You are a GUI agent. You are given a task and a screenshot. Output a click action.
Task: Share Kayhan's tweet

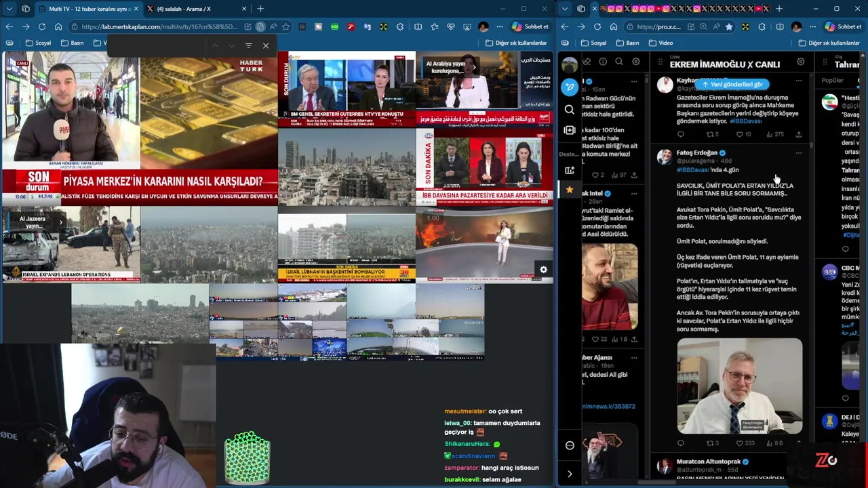click(799, 134)
